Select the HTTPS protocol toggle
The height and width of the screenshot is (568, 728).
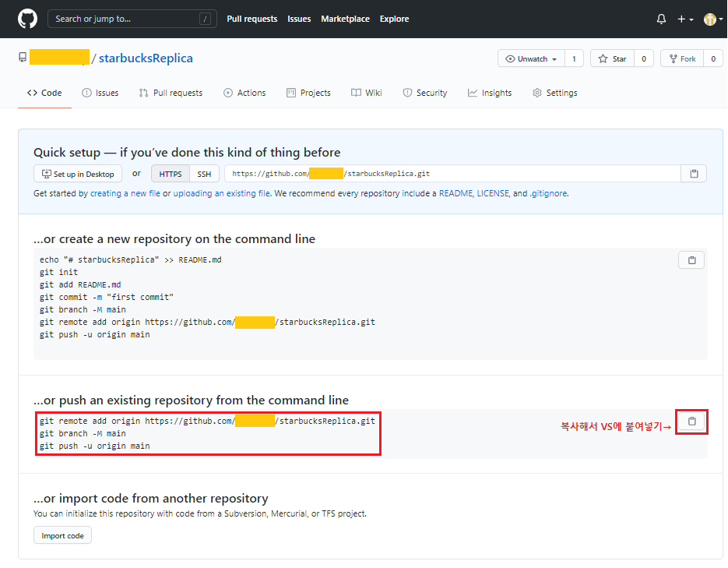click(x=171, y=174)
